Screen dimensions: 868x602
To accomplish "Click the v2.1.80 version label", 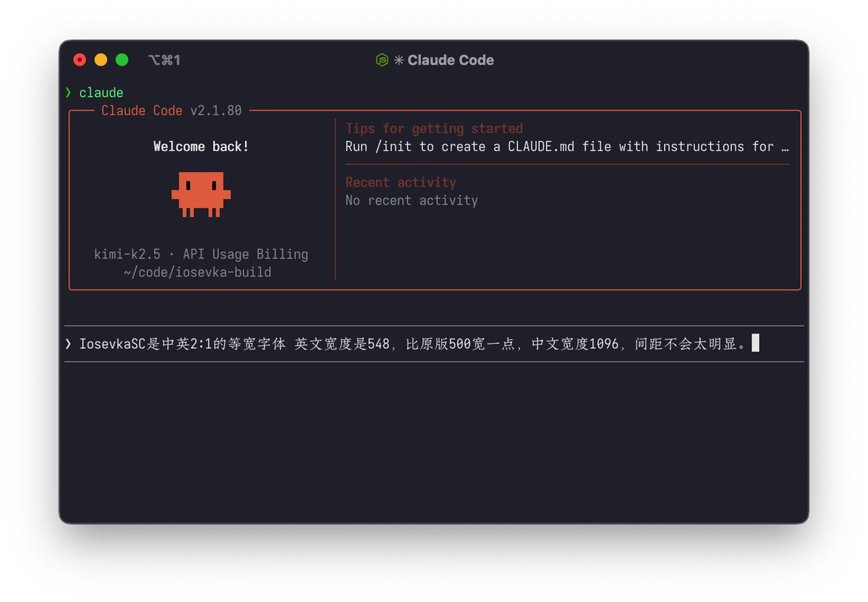I will coord(216,111).
